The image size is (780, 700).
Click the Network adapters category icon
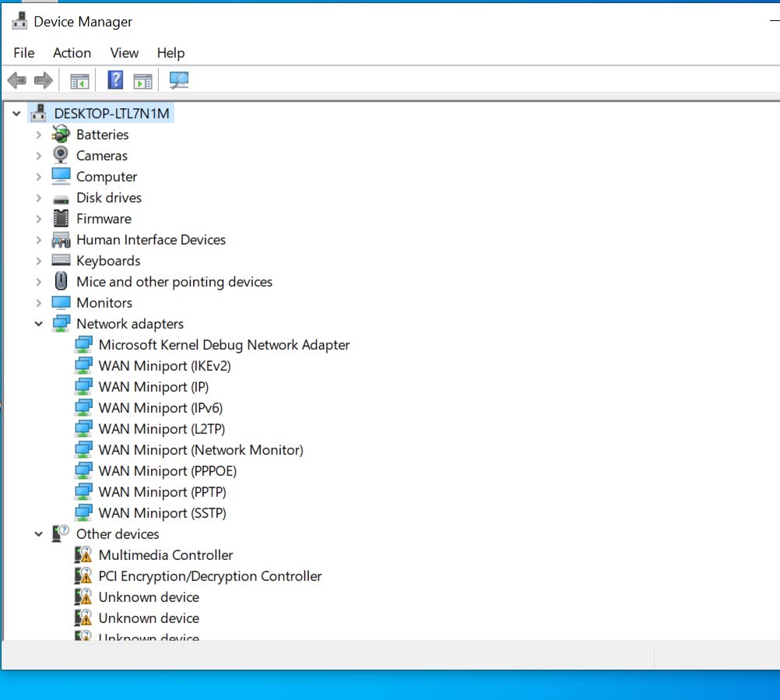click(x=61, y=323)
